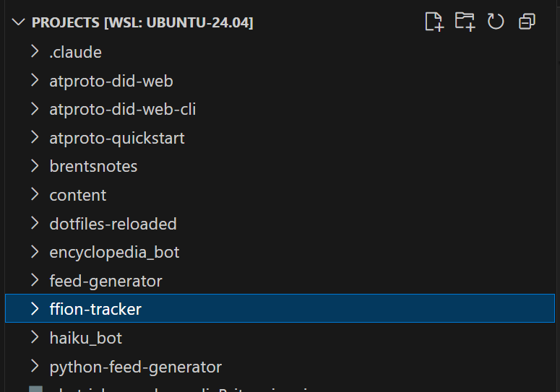Viewport: 560px width, 392px height.
Task: Open the haiku_bot folder
Action: pos(85,338)
